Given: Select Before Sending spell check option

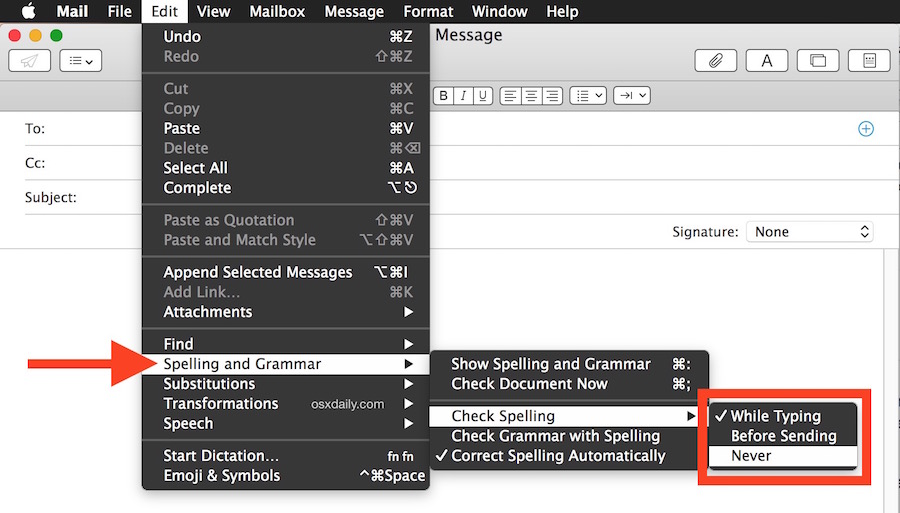Looking at the screenshot, I should click(x=783, y=436).
